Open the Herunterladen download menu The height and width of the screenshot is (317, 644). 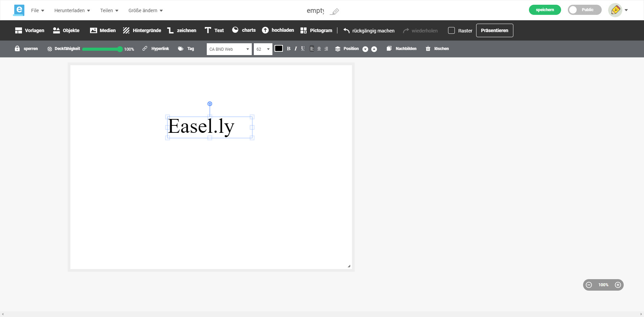point(72,10)
